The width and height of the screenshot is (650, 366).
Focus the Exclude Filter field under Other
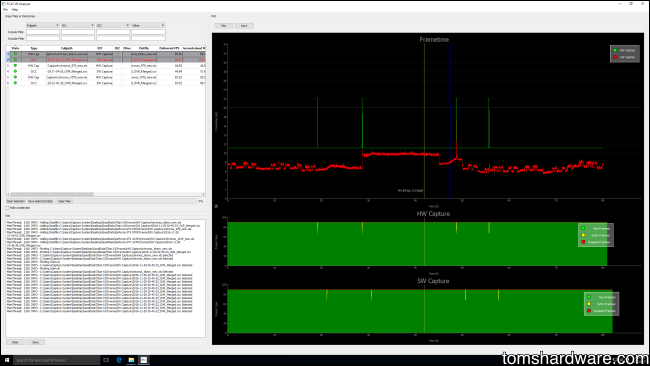148,38
